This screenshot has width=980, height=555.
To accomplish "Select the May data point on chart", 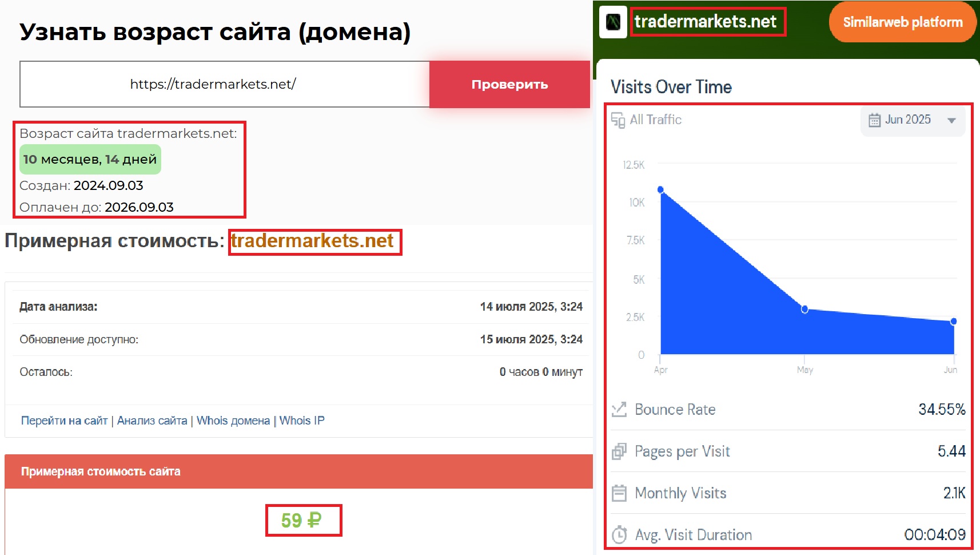I will point(804,309).
